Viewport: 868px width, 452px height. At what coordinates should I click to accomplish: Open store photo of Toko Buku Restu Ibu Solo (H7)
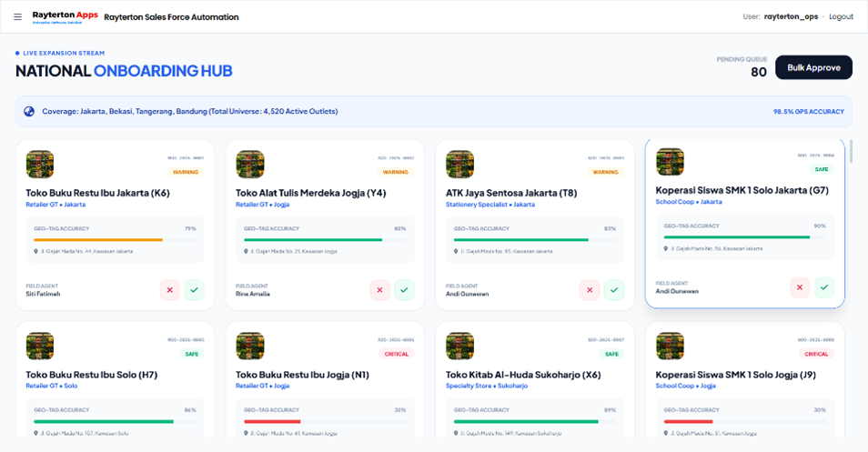(x=40, y=346)
